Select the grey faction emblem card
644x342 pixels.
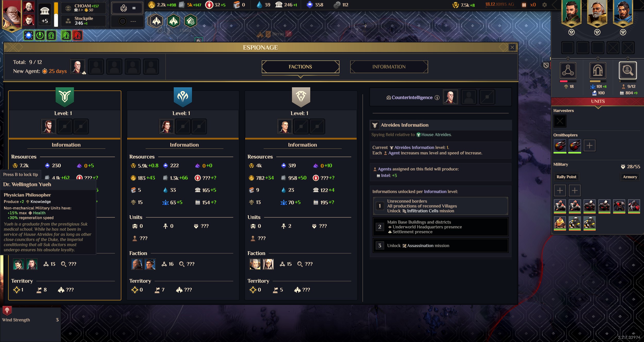[301, 97]
